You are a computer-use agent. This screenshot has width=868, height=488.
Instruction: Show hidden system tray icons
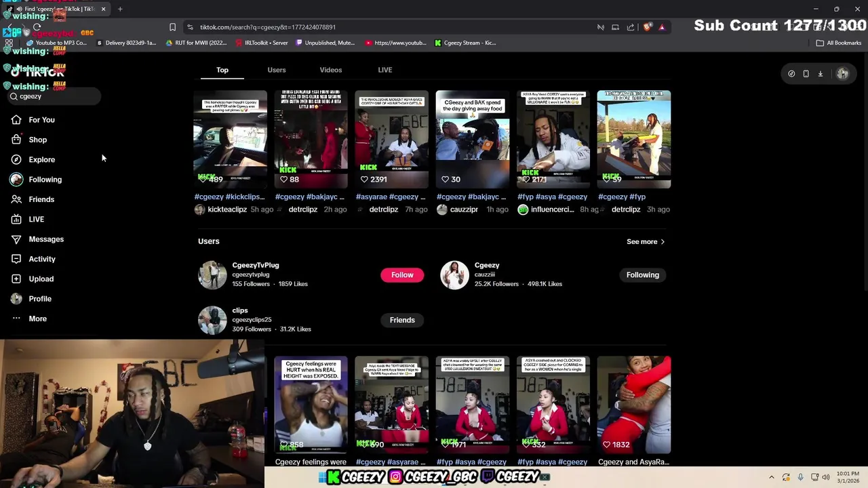pyautogui.click(x=771, y=477)
